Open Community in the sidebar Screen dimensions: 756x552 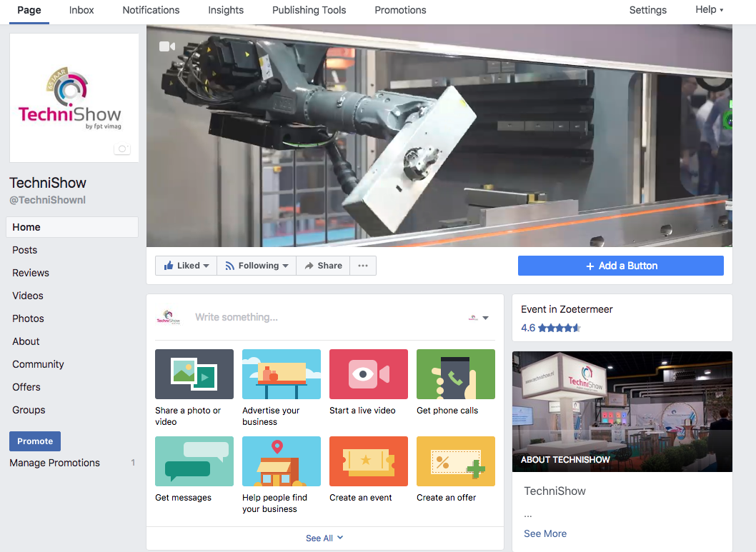click(38, 364)
